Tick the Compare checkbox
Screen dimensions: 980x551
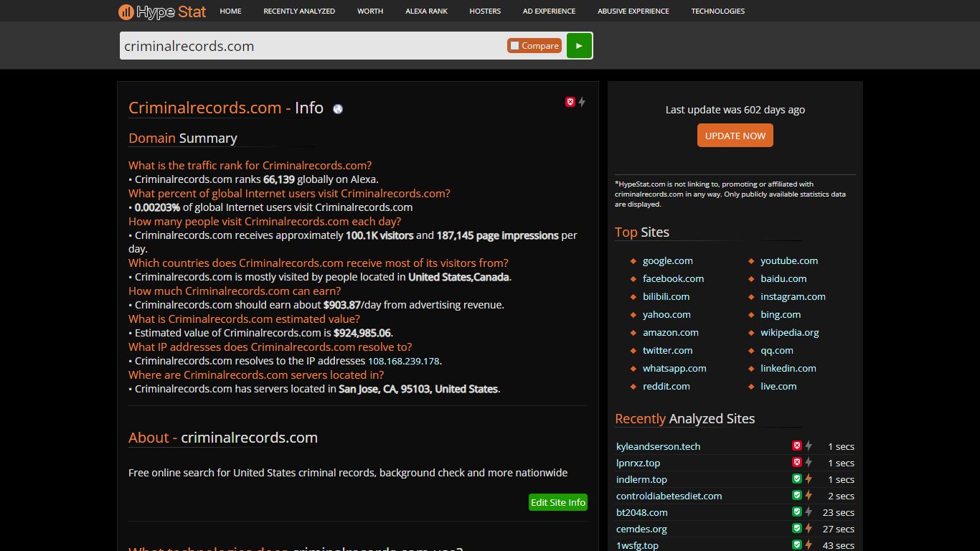click(x=514, y=46)
